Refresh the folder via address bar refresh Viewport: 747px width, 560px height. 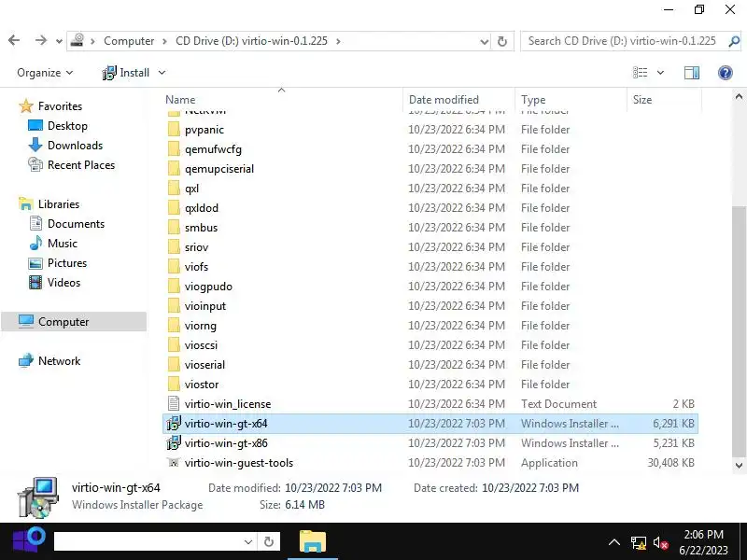click(x=502, y=41)
